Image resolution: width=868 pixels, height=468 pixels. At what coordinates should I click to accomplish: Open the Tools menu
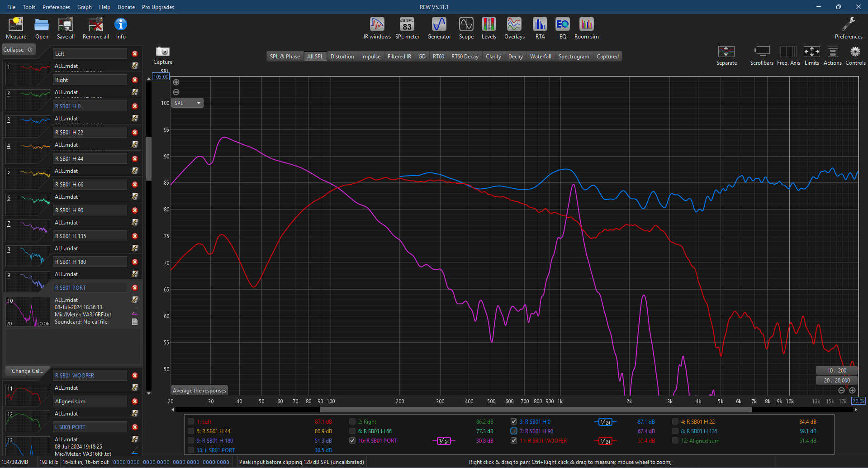29,7
